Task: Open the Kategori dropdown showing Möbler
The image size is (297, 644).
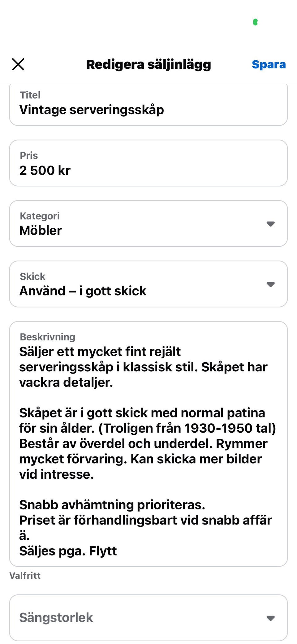Action: point(148,223)
